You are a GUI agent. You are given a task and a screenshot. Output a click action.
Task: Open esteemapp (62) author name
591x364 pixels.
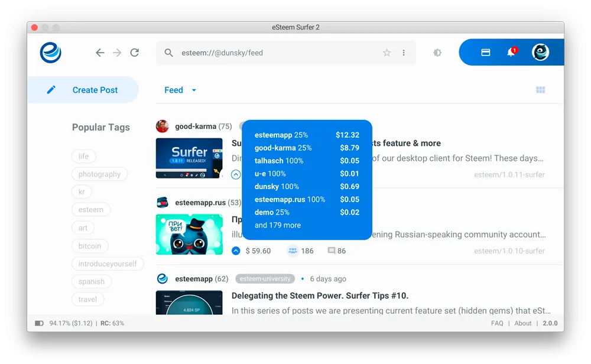[x=202, y=279]
